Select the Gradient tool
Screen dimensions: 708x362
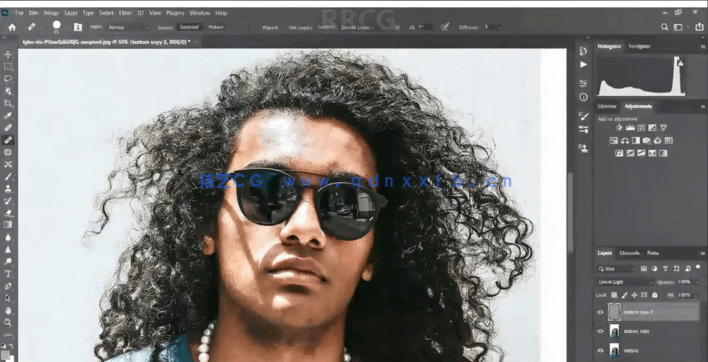pos(8,224)
